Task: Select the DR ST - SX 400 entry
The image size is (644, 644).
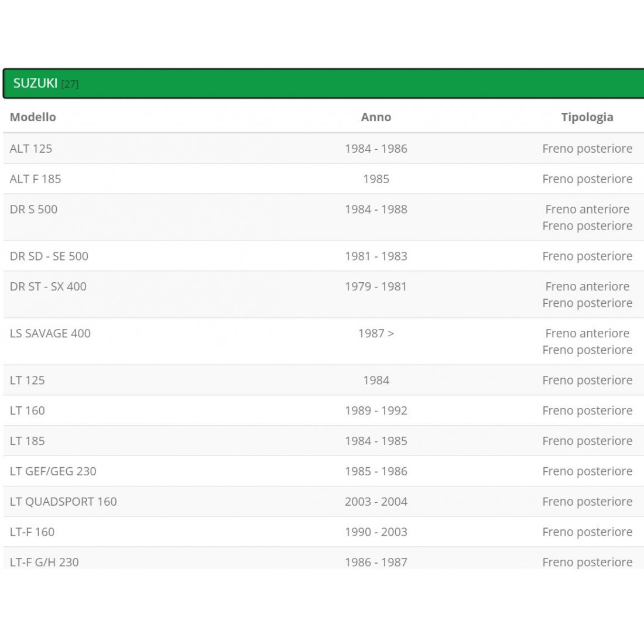Action: [48, 287]
